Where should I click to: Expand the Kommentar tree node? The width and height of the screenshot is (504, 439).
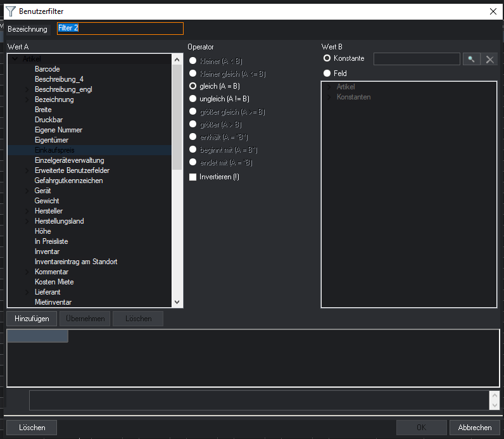tap(27, 272)
